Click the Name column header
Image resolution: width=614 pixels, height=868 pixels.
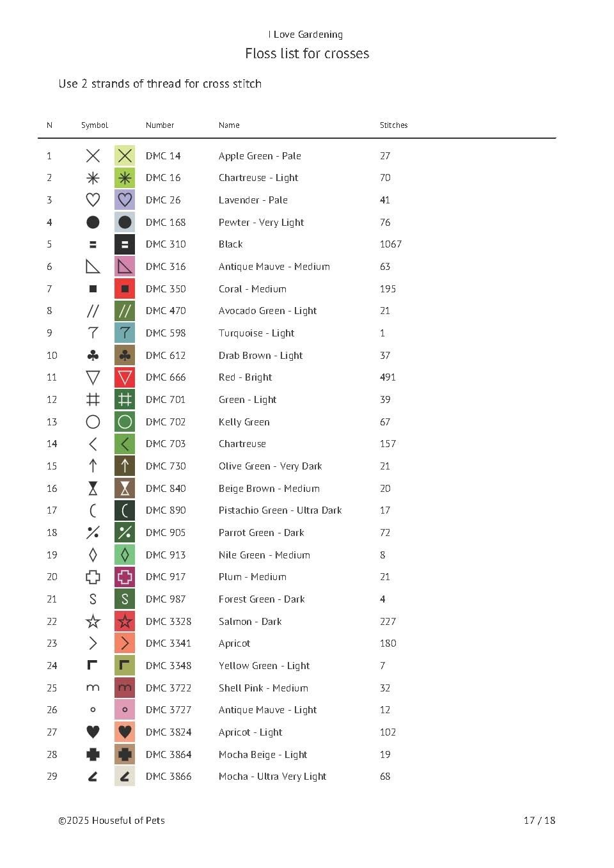[x=229, y=125]
